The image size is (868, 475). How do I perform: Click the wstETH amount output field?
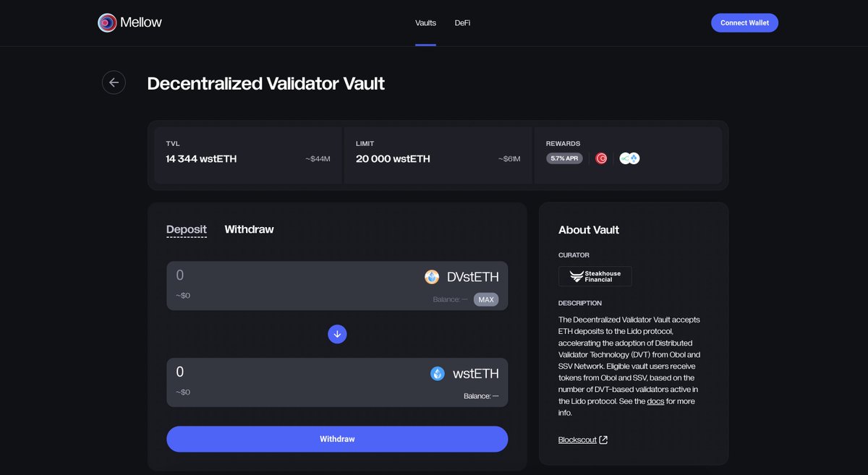pos(337,382)
